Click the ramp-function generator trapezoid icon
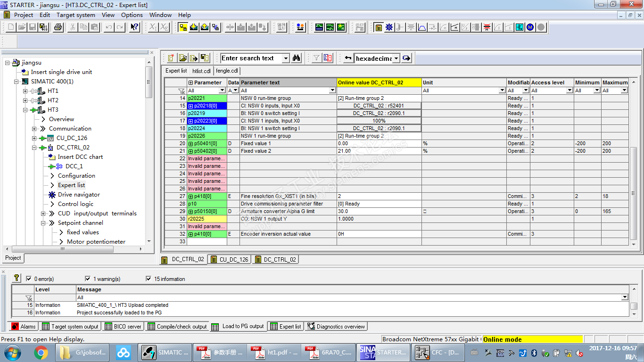644x362 pixels. (421, 27)
